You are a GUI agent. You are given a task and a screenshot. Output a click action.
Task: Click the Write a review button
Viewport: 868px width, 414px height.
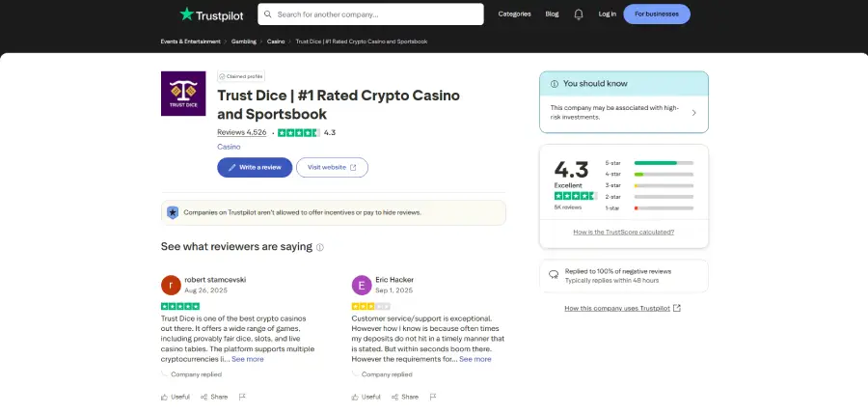(x=255, y=167)
